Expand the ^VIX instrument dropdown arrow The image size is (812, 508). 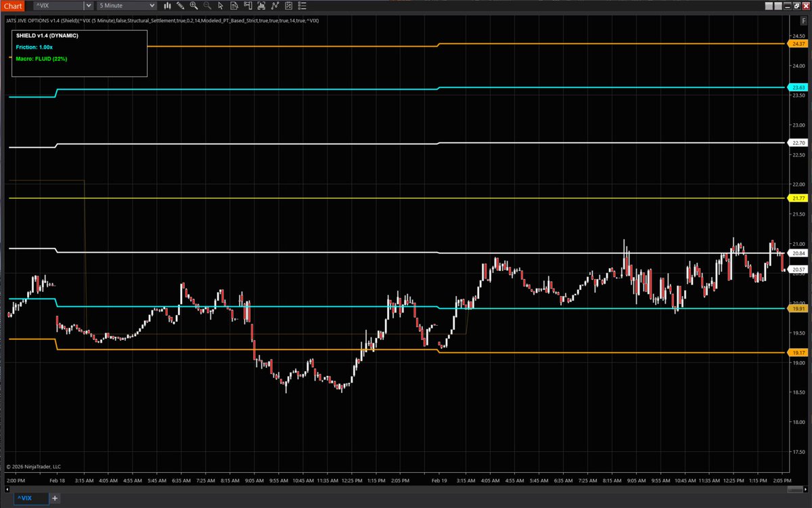(89, 5)
